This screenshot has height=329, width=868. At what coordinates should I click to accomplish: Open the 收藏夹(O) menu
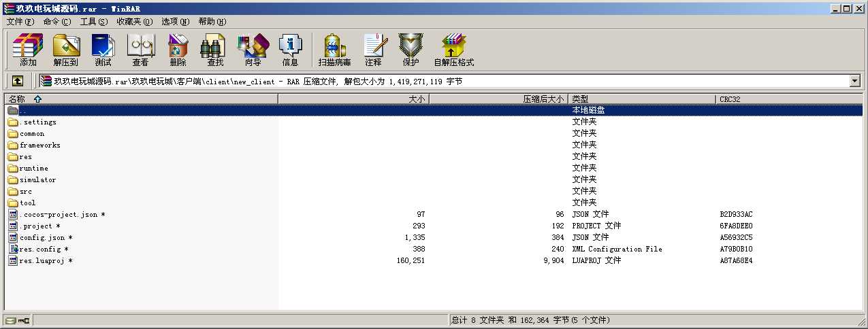[x=134, y=22]
